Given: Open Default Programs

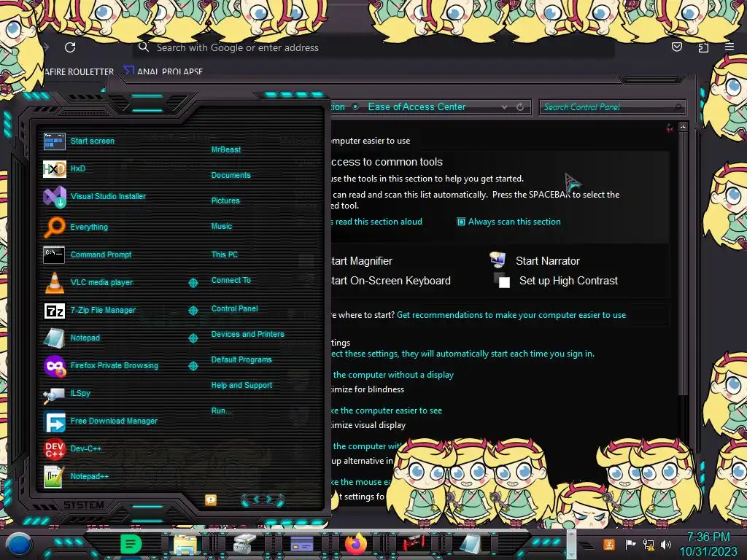Looking at the screenshot, I should tap(241, 360).
